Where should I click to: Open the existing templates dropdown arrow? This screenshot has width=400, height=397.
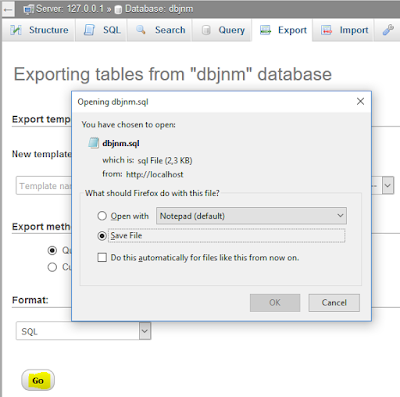388,186
